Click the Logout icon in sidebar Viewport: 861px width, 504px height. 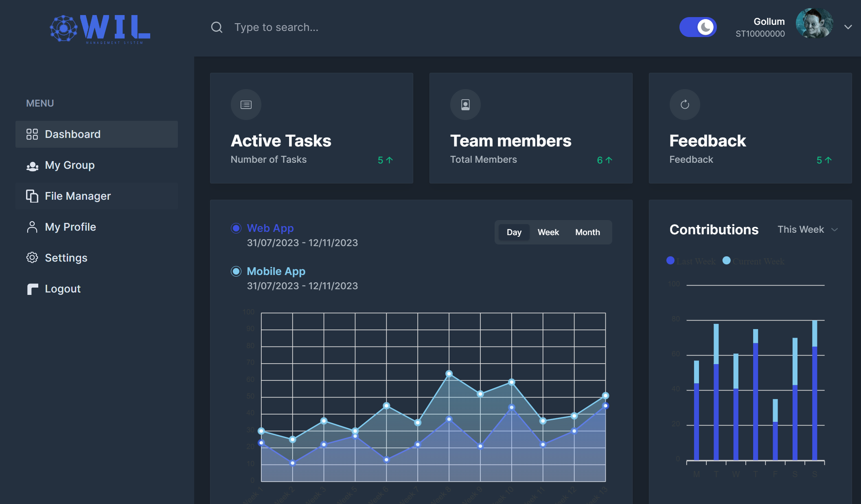(x=33, y=289)
